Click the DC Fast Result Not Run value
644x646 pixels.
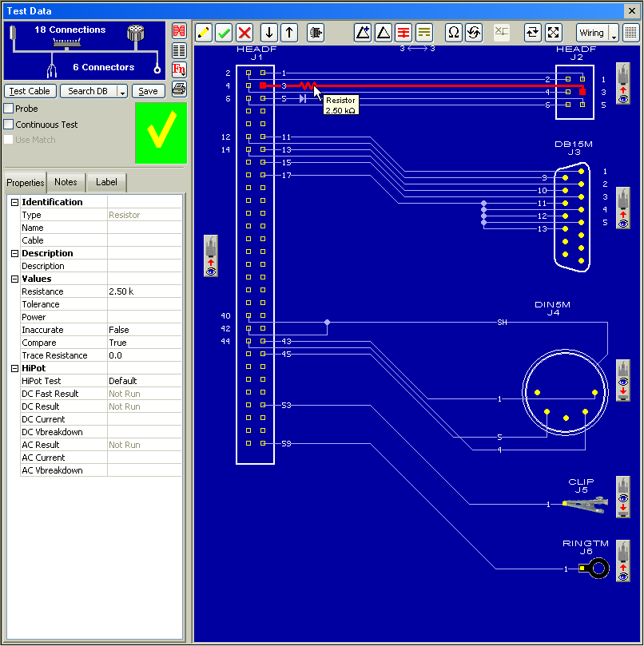tap(145, 394)
